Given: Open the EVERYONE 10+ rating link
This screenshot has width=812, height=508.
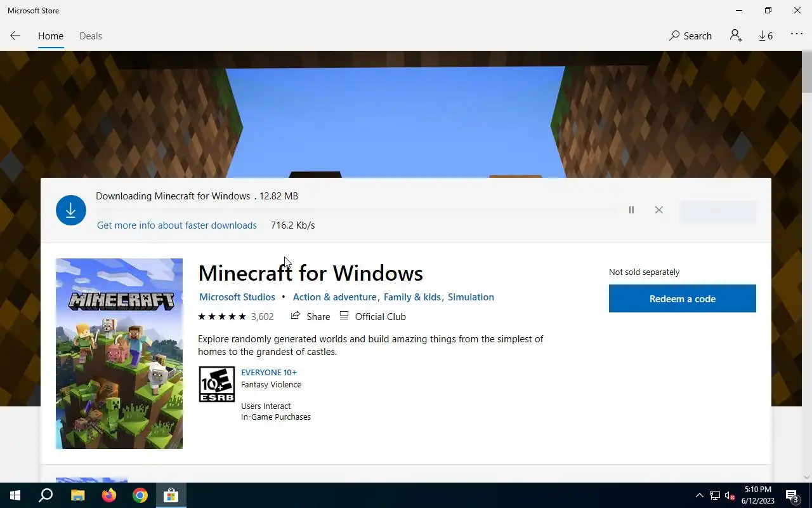Looking at the screenshot, I should (269, 373).
